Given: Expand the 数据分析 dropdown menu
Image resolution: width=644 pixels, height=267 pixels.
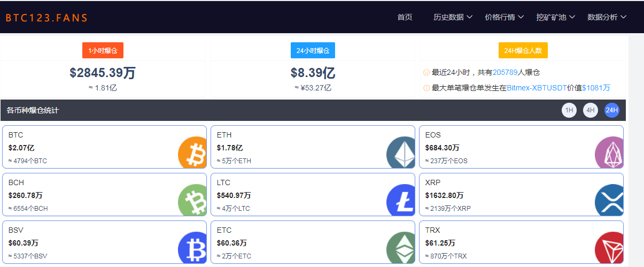Looking at the screenshot, I should tap(607, 17).
